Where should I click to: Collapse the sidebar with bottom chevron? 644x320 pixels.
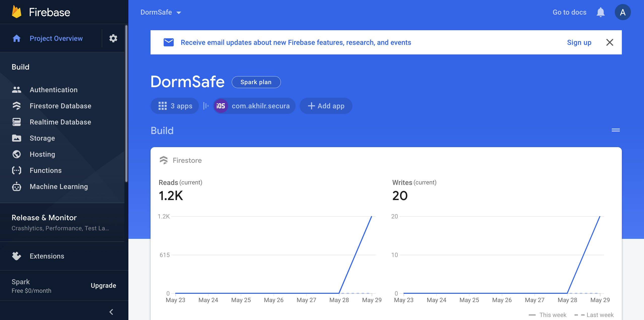(x=111, y=312)
